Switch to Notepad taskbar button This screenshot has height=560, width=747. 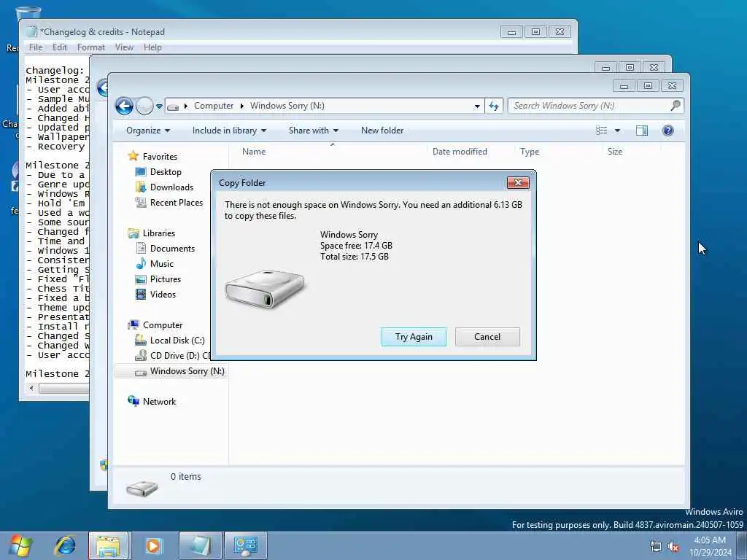click(201, 545)
